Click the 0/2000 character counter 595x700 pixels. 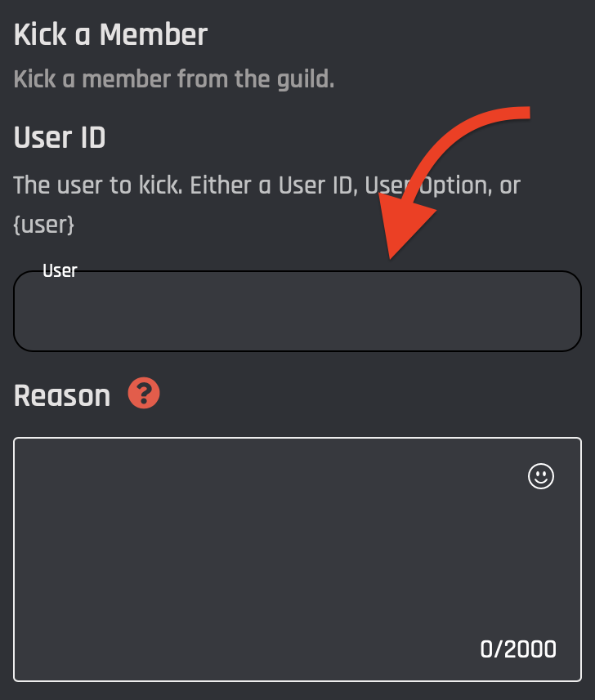(x=518, y=649)
